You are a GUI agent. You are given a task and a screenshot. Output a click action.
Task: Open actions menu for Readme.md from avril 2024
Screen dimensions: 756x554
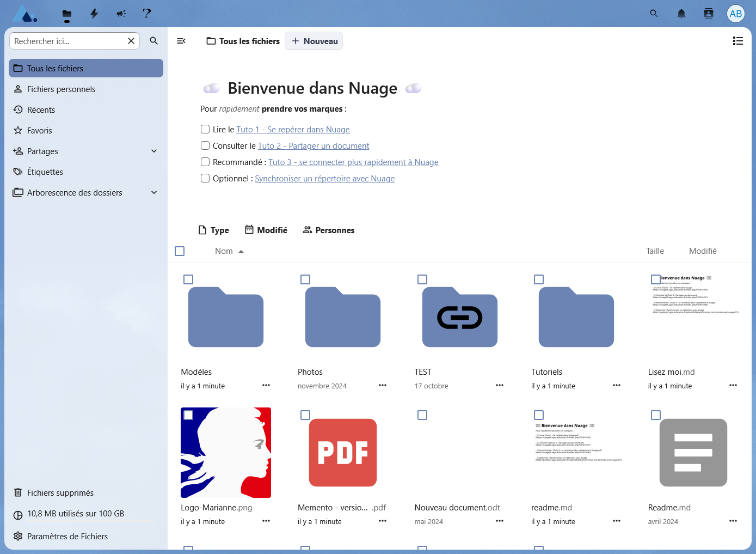(733, 521)
